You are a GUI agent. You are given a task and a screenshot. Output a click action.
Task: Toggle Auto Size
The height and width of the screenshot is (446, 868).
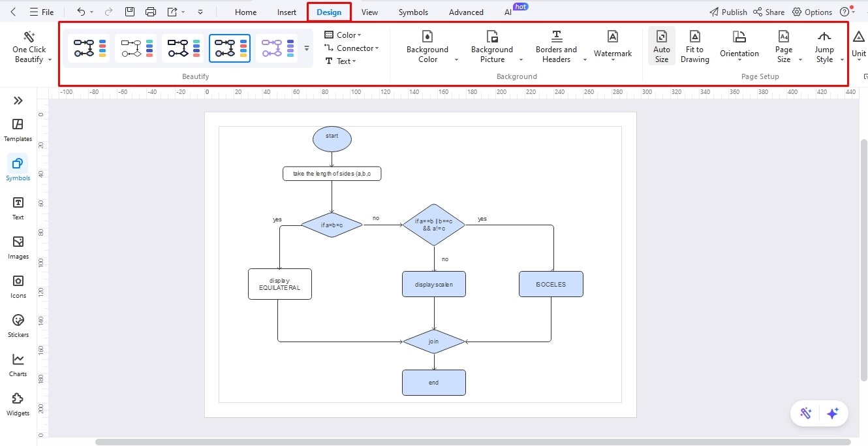[x=662, y=47]
